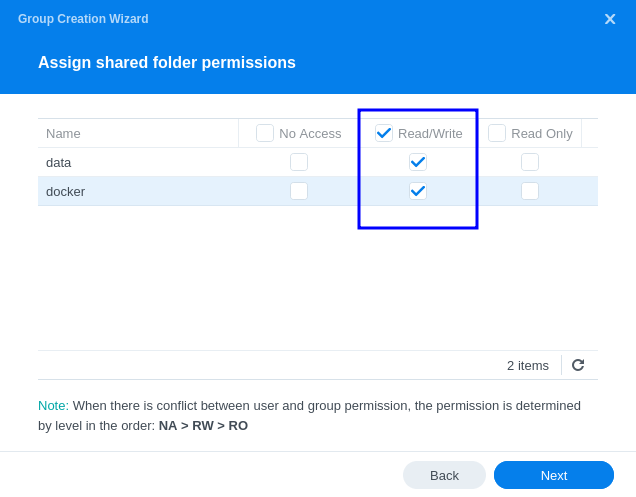This screenshot has height=497, width=636.
Task: Uncheck Read/Write for the docker folder
Action: pyautogui.click(x=418, y=191)
